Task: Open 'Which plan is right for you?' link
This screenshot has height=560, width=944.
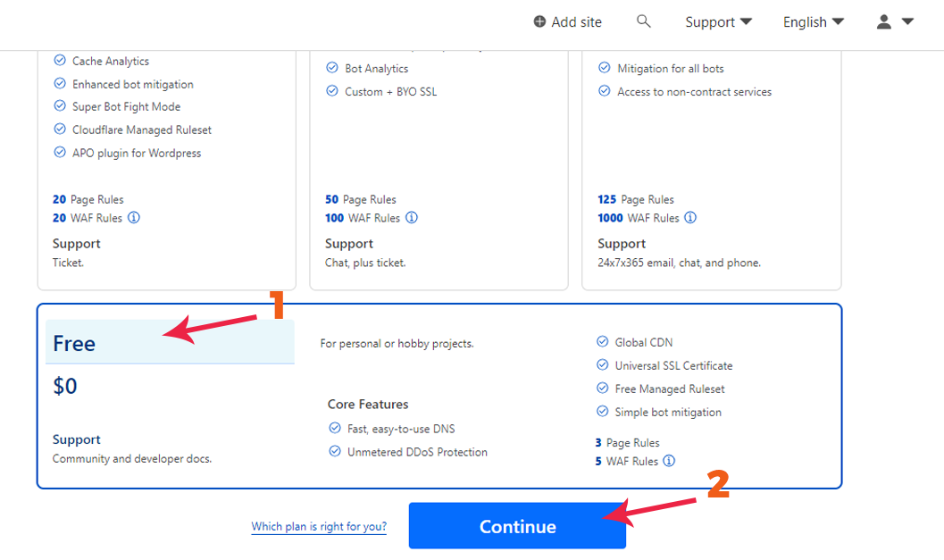Action: [319, 527]
